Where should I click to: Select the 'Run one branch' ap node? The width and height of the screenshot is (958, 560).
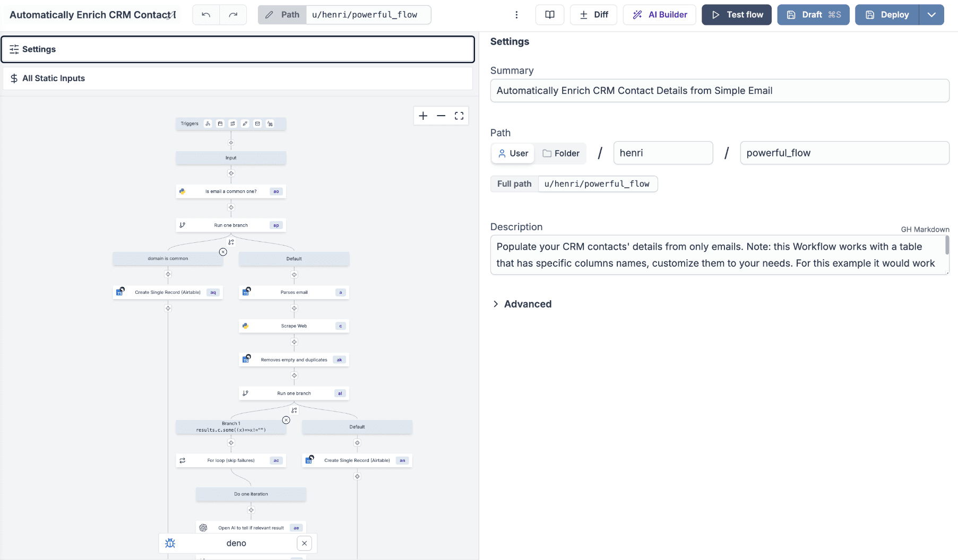[x=231, y=225]
